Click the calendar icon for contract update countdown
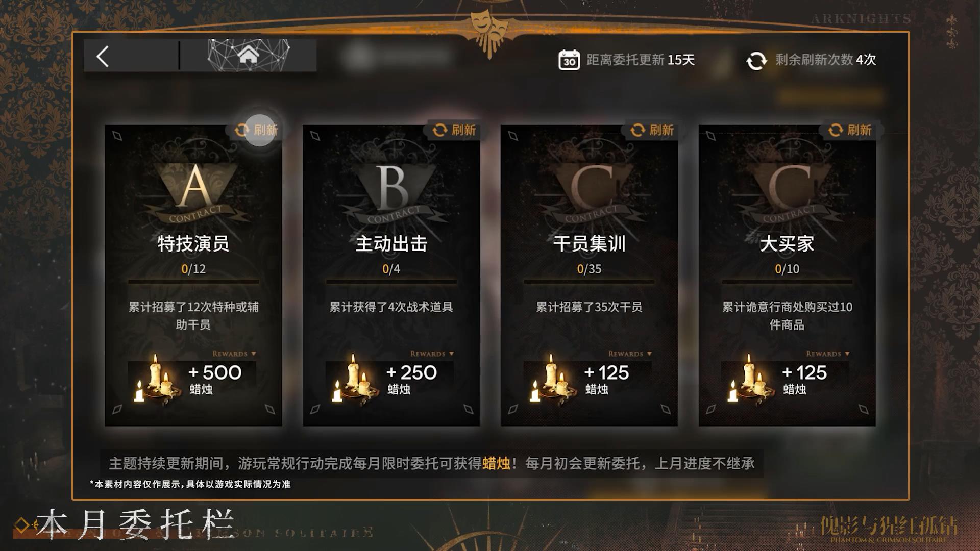This screenshot has height=551, width=980. [569, 60]
